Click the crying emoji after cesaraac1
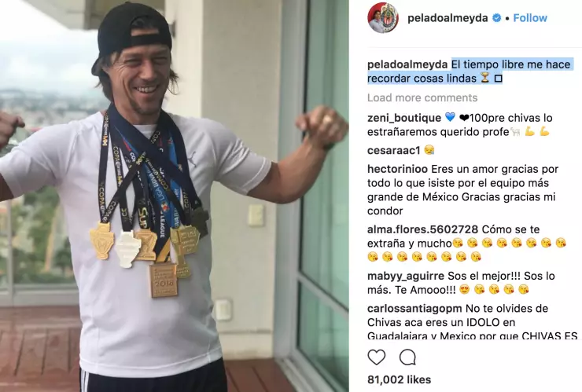 click(429, 150)
